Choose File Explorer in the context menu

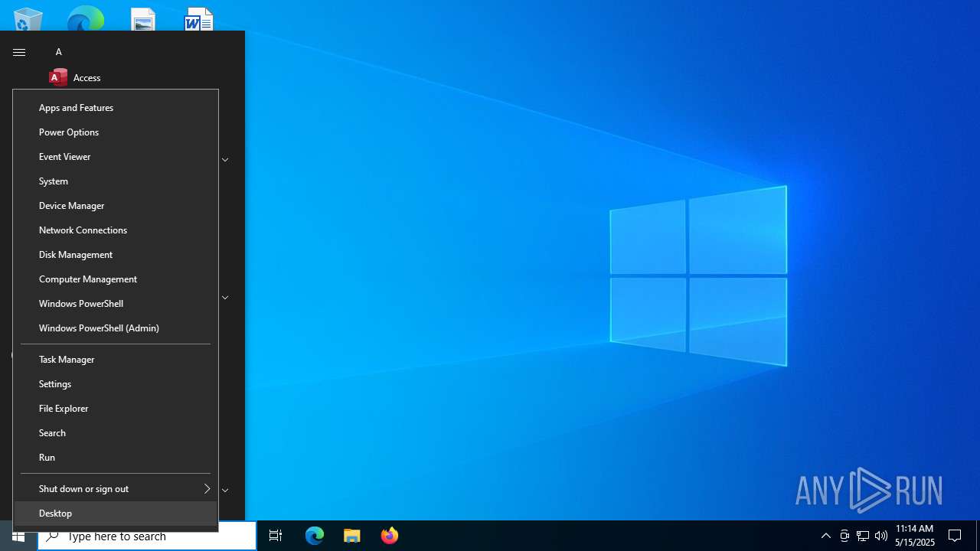[x=116, y=409]
